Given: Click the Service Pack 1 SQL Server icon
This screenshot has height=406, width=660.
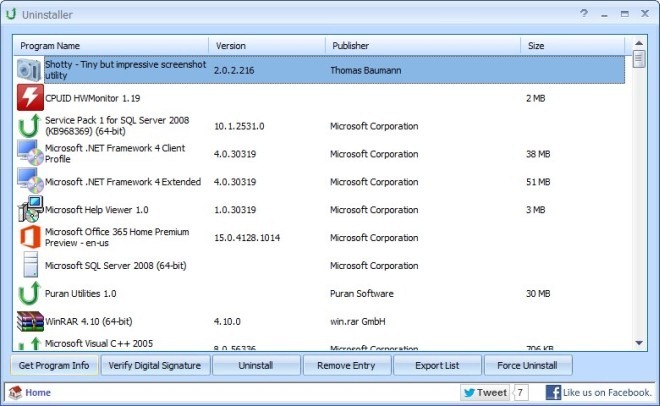Looking at the screenshot, I should click(29, 125).
